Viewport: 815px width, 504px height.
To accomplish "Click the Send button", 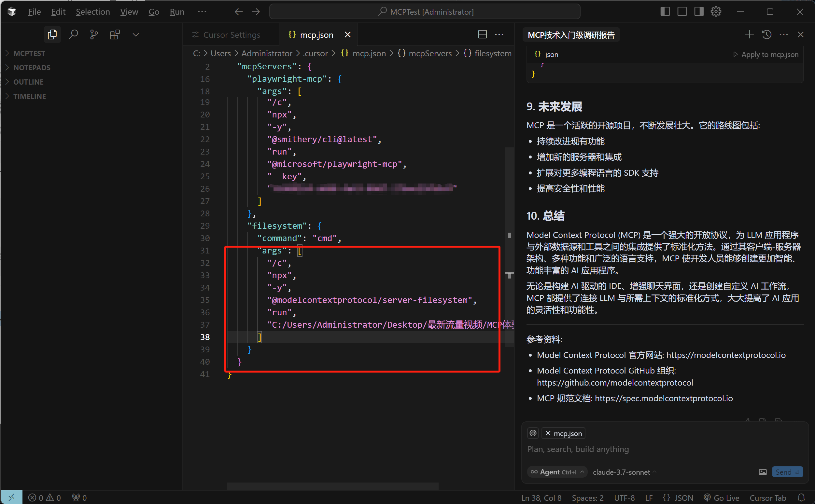I will click(787, 472).
